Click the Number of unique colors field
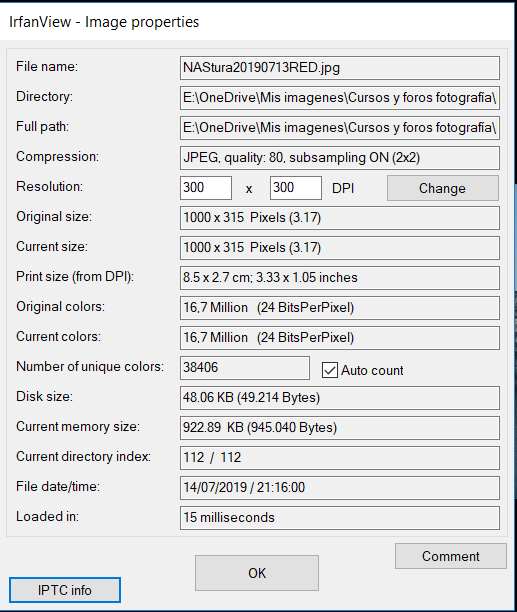517x612 pixels. click(245, 368)
